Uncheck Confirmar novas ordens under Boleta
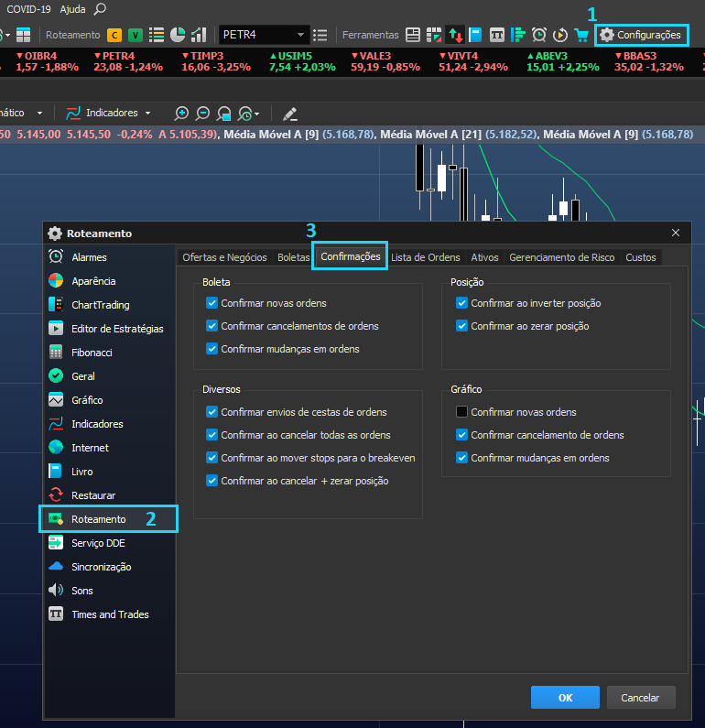This screenshot has height=728, width=705. 212,303
